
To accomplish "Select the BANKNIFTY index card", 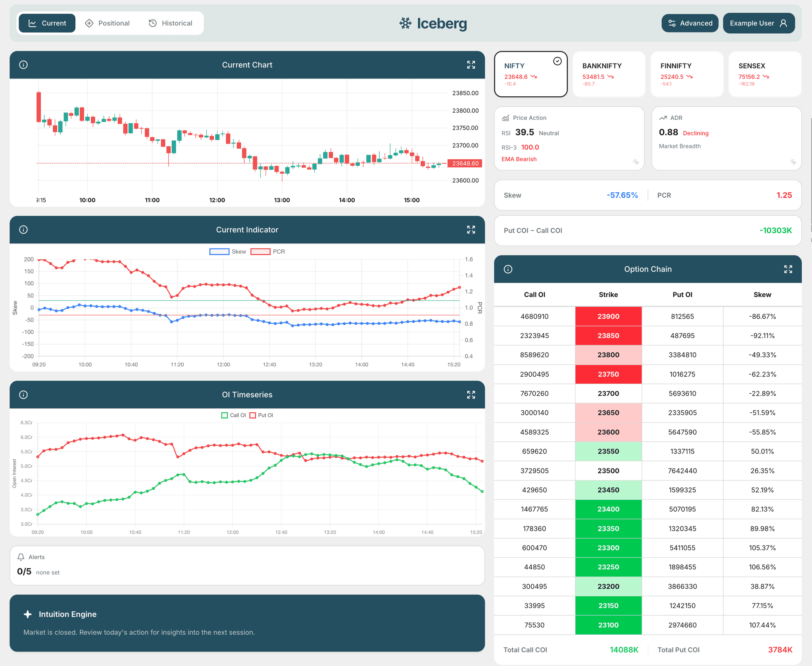I will point(609,74).
